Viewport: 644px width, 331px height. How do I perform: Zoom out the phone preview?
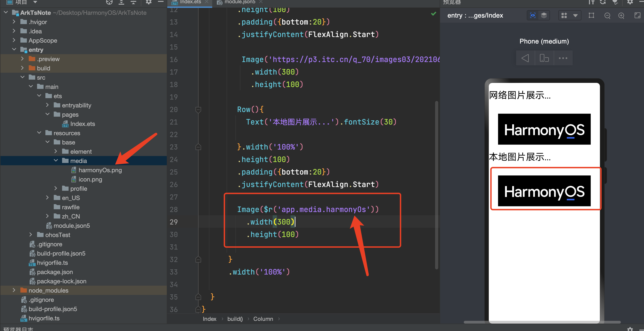607,16
